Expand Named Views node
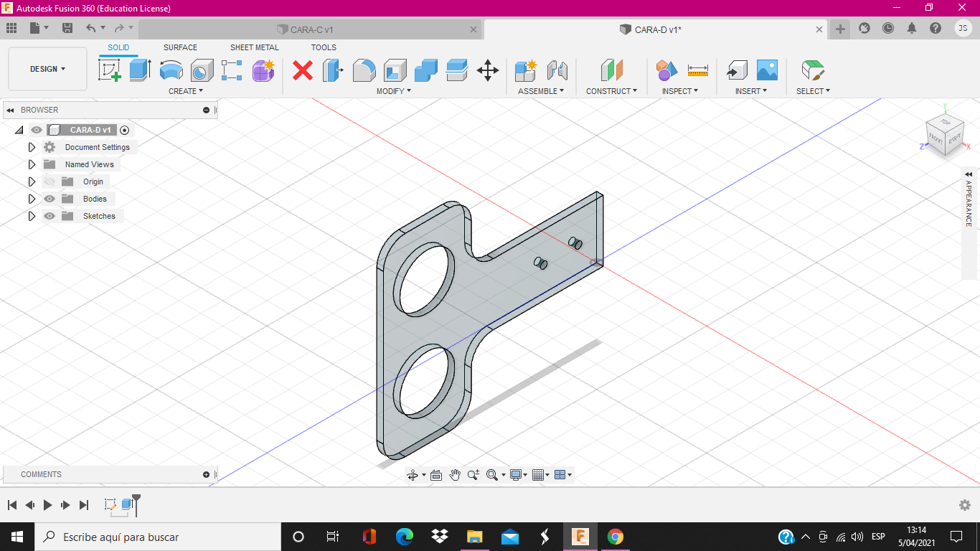The height and width of the screenshot is (551, 980). point(32,164)
